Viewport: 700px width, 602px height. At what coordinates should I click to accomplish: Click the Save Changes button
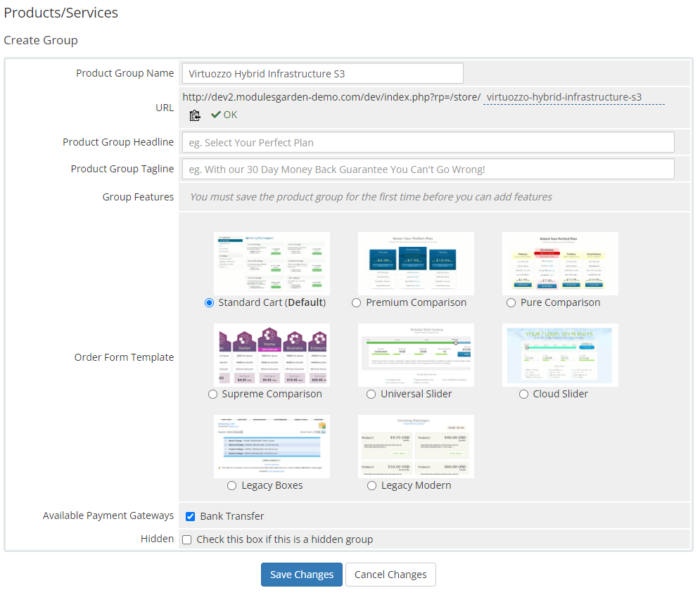point(302,575)
